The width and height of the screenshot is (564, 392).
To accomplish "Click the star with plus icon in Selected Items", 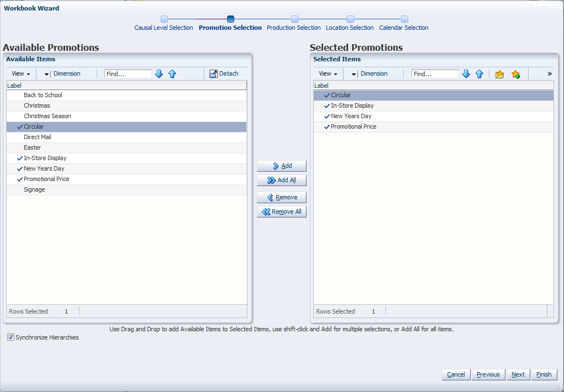I will [x=516, y=74].
